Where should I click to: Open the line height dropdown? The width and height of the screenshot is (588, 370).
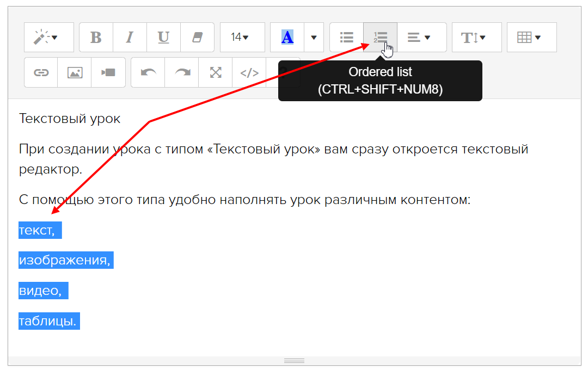pyautogui.click(x=476, y=38)
